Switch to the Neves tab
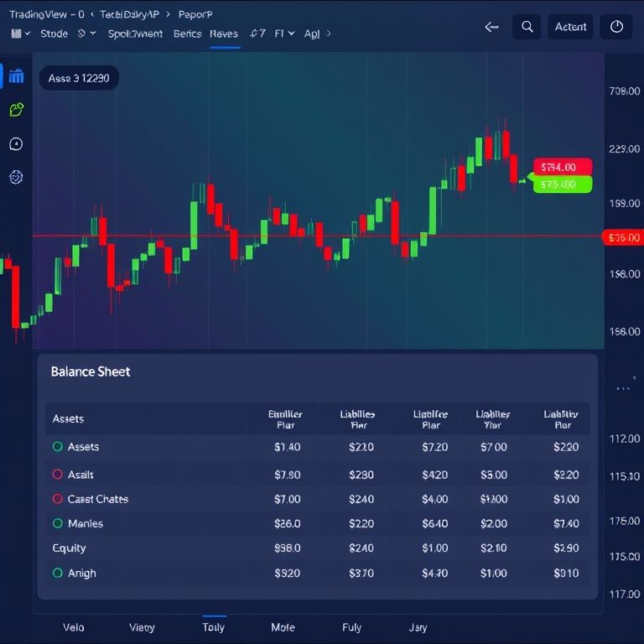Screen dimensions: 644x644 (x=224, y=34)
